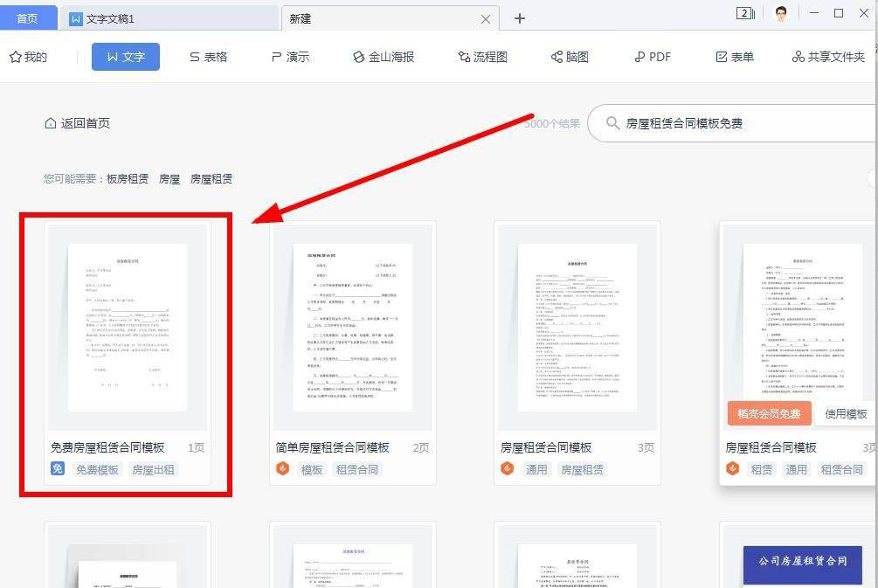Open the PDF document type icon
This screenshot has height=588, width=878.
(652, 56)
